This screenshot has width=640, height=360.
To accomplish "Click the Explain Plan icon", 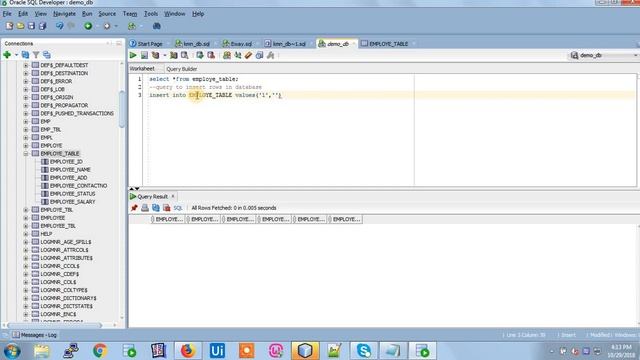I will click(156, 55).
